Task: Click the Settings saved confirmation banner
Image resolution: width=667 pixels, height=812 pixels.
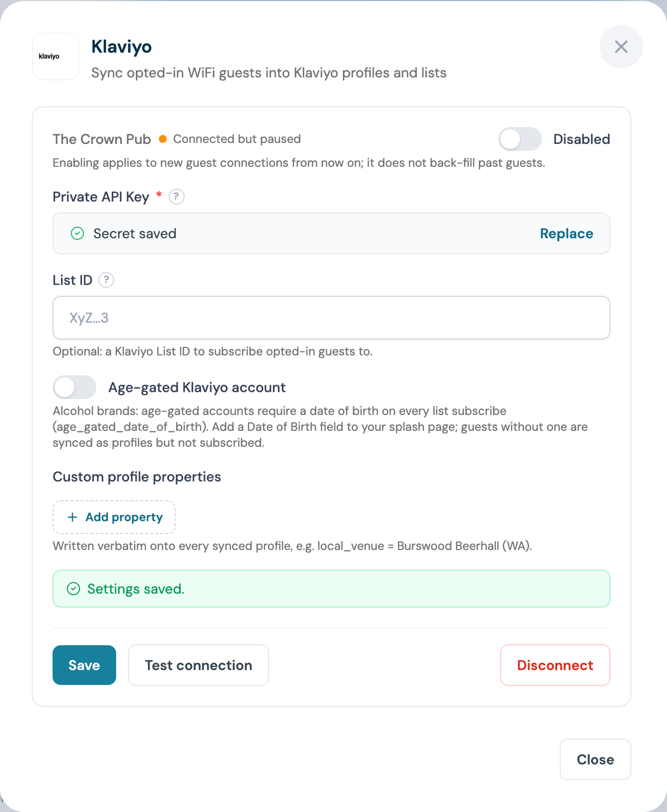Action: click(331, 589)
